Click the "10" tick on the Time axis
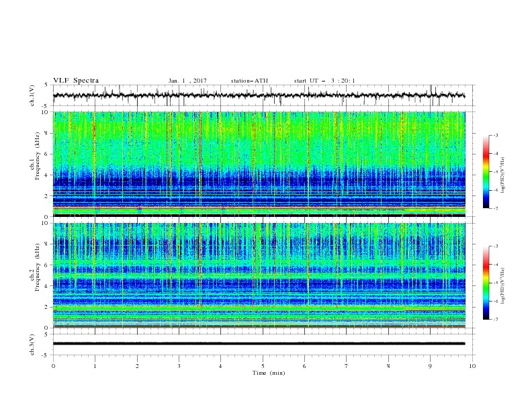Viewport: 532px width, 411px height. point(472,366)
